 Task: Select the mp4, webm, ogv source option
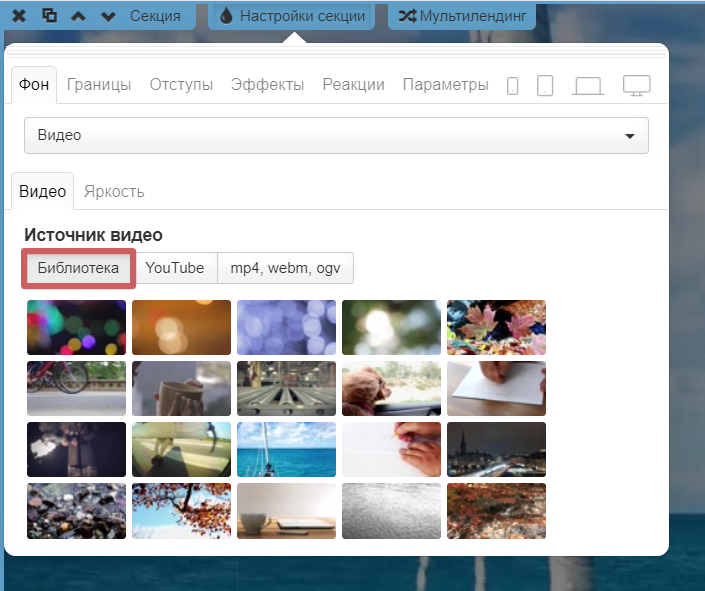click(x=285, y=268)
